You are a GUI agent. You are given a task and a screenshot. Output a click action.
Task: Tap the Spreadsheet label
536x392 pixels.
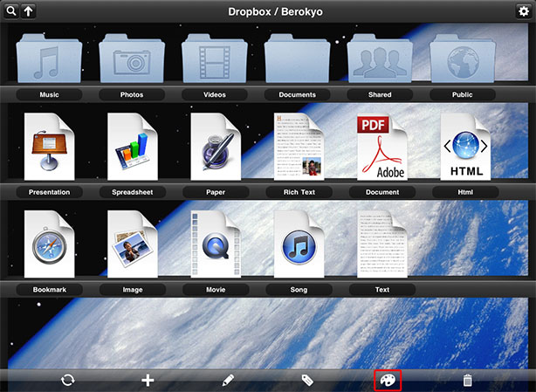(x=133, y=192)
